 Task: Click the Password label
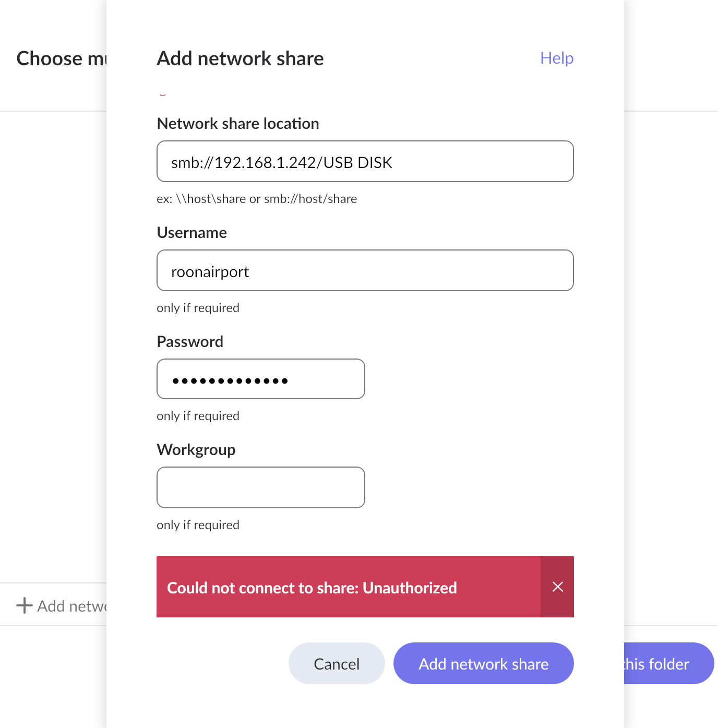190,342
